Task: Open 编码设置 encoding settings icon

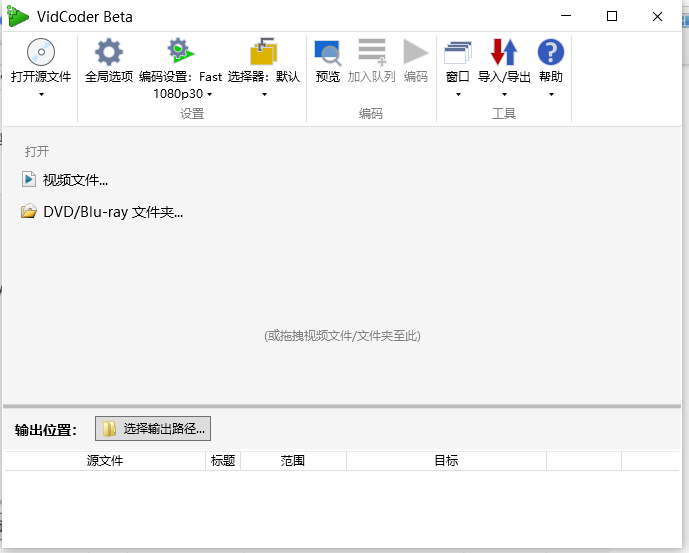Action: (x=180, y=51)
